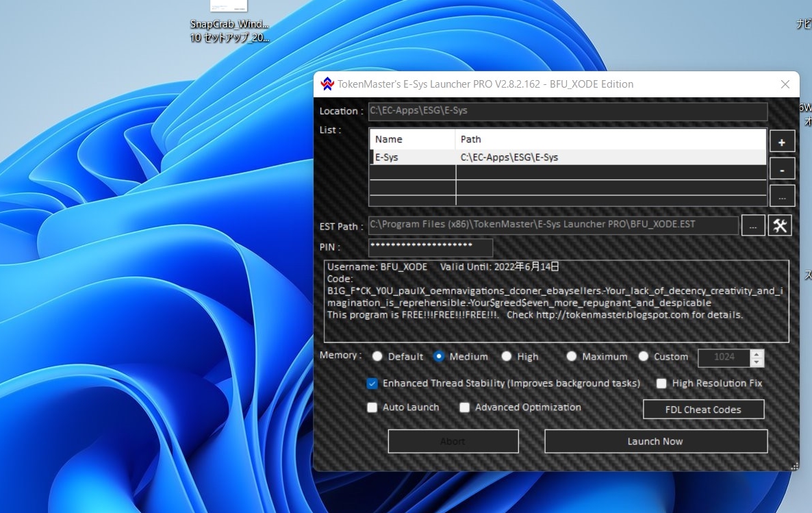The image size is (812, 513).
Task: Click the Name column header
Action: tap(412, 140)
